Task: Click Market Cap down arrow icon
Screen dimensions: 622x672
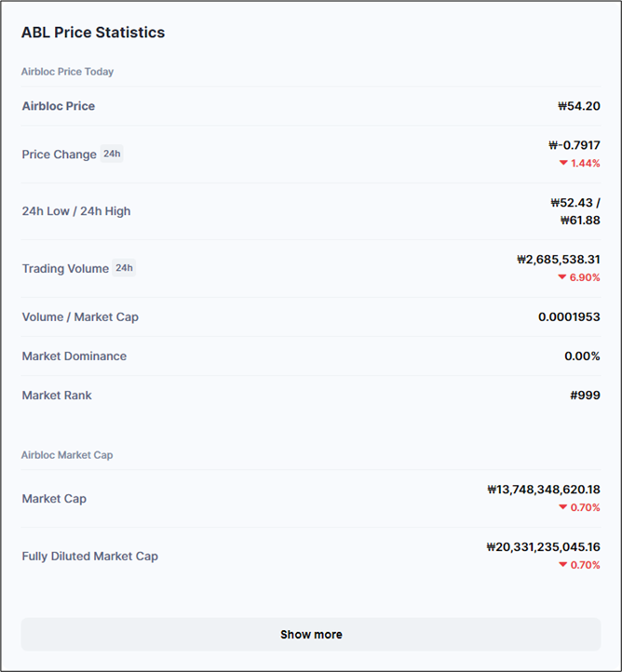Action: (562, 507)
